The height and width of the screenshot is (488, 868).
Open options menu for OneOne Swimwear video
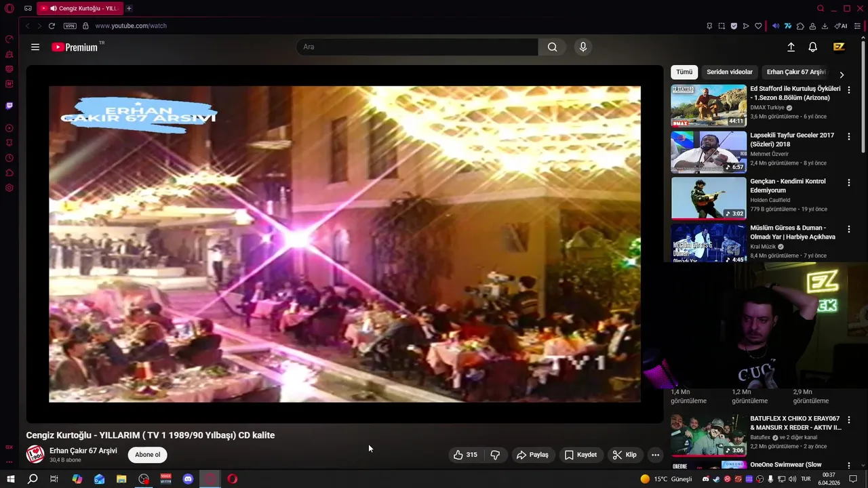point(848,466)
